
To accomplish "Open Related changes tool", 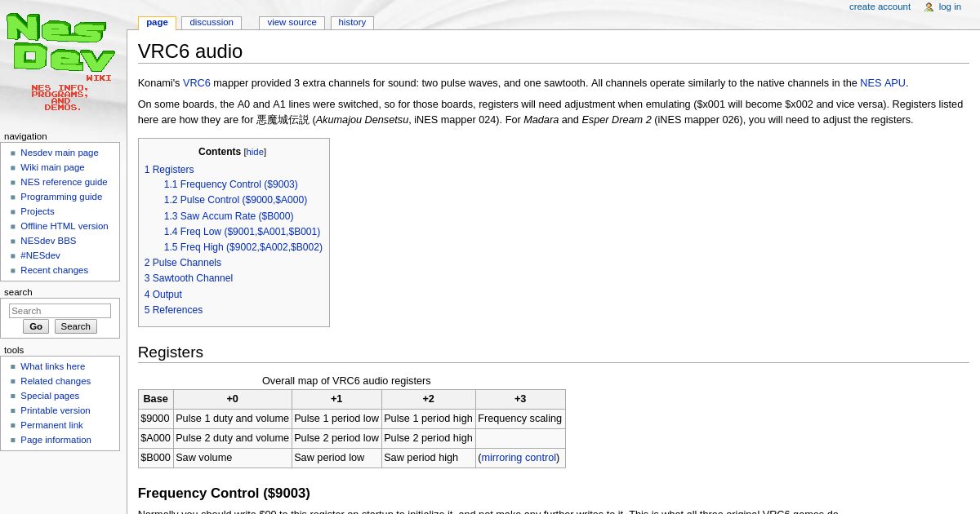I will [x=56, y=381].
